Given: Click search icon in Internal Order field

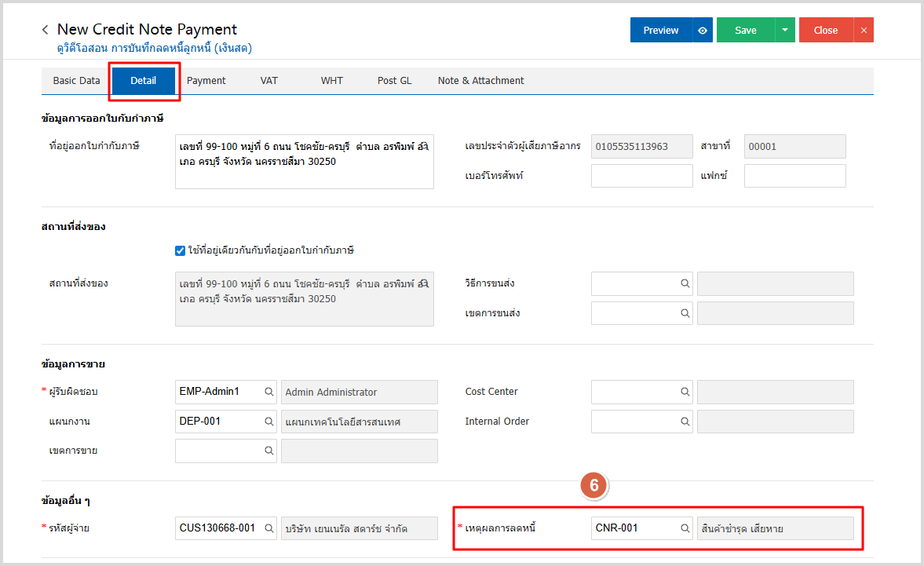Looking at the screenshot, I should pyautogui.click(x=685, y=422).
